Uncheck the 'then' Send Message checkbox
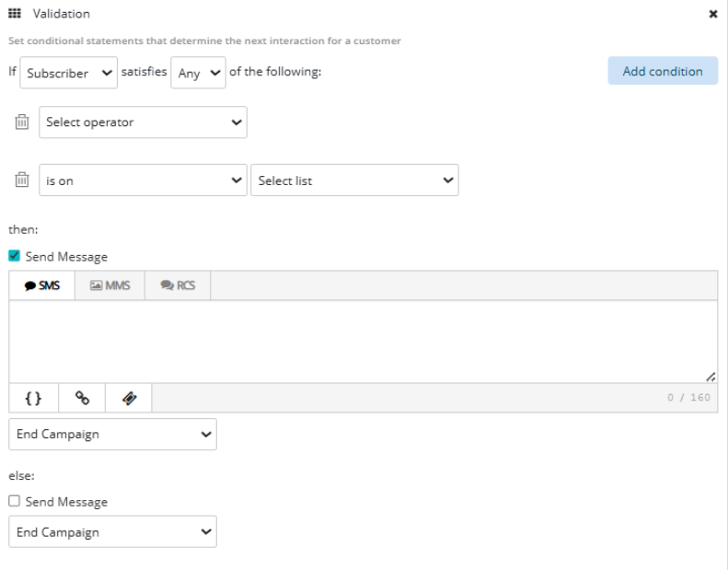728x570 pixels. click(15, 257)
